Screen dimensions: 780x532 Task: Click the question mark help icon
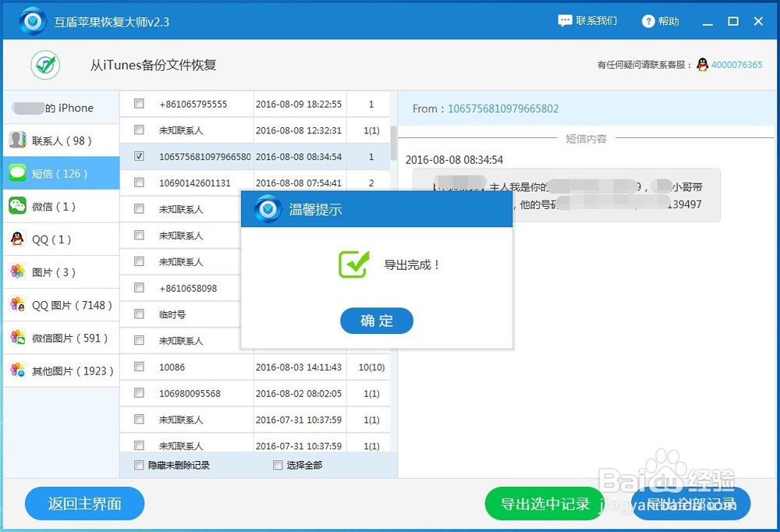click(x=648, y=21)
